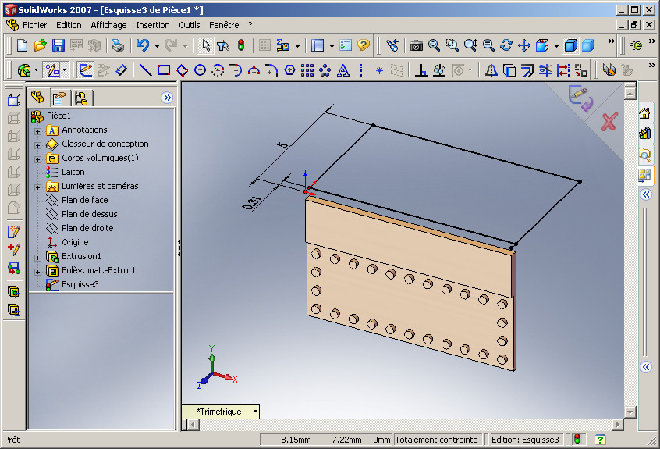Click the Open file folder icon
Viewport: 660px width, 449px height.
(40, 45)
